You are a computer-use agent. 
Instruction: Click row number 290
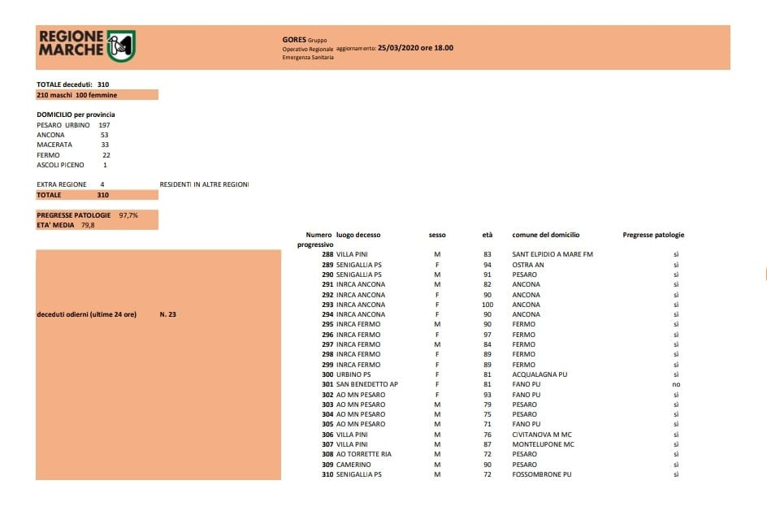(x=327, y=275)
